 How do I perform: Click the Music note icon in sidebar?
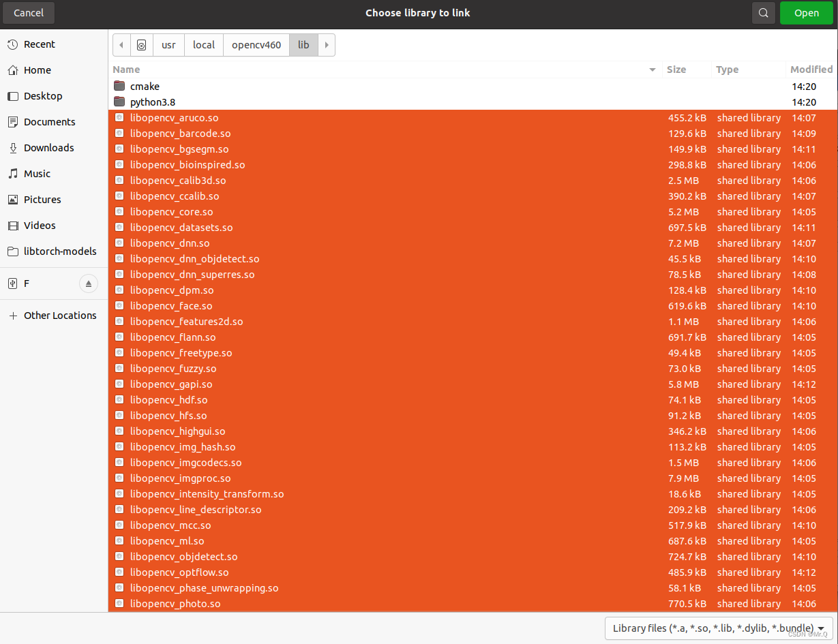[x=12, y=174]
